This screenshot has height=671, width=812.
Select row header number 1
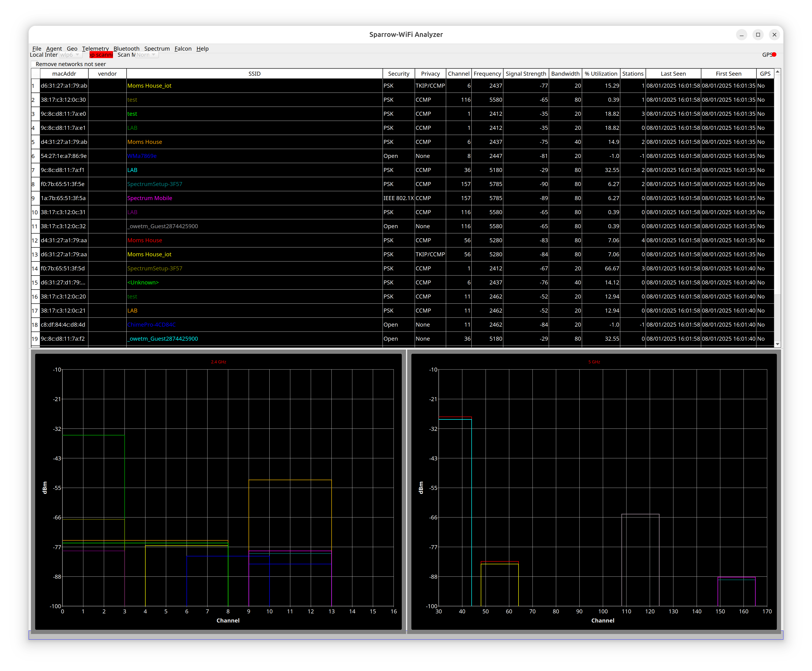(36, 86)
